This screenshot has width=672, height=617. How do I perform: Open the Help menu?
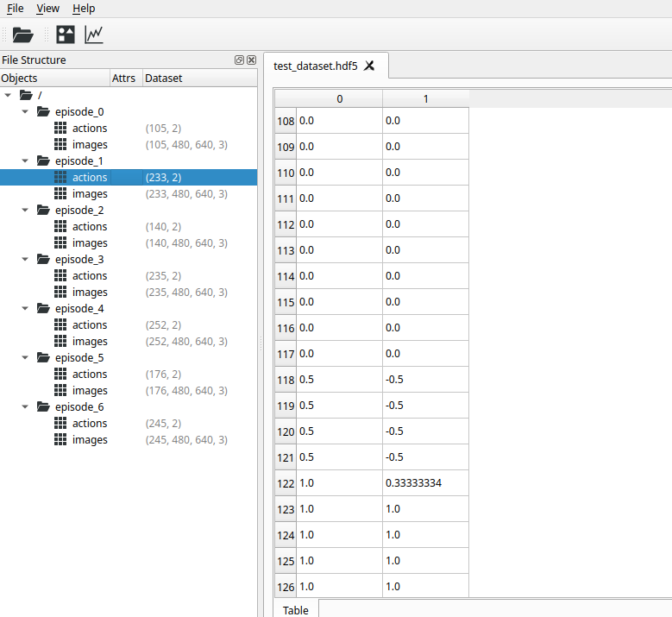click(x=84, y=8)
